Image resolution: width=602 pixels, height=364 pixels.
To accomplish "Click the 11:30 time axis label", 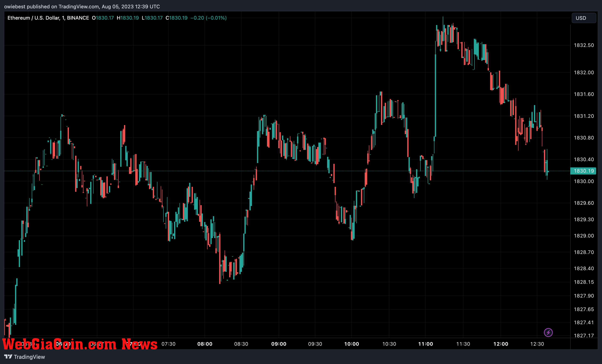I will (463, 344).
